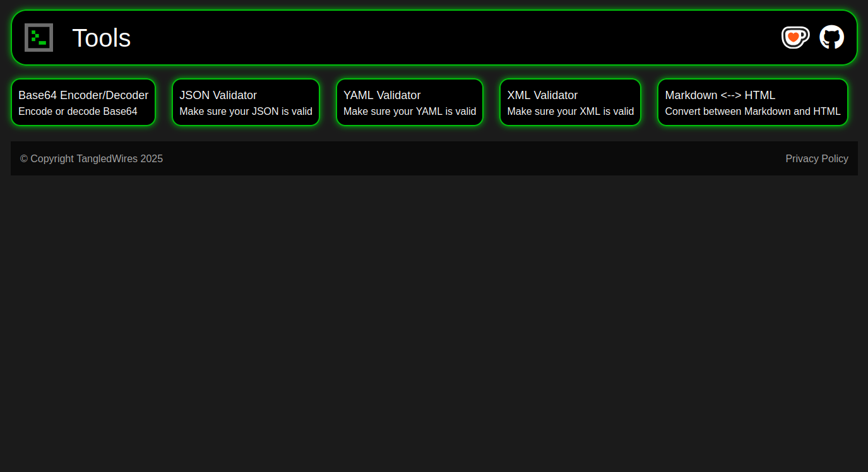This screenshot has width=868, height=472.
Task: Select the JSON Validator card title
Action: (x=218, y=95)
